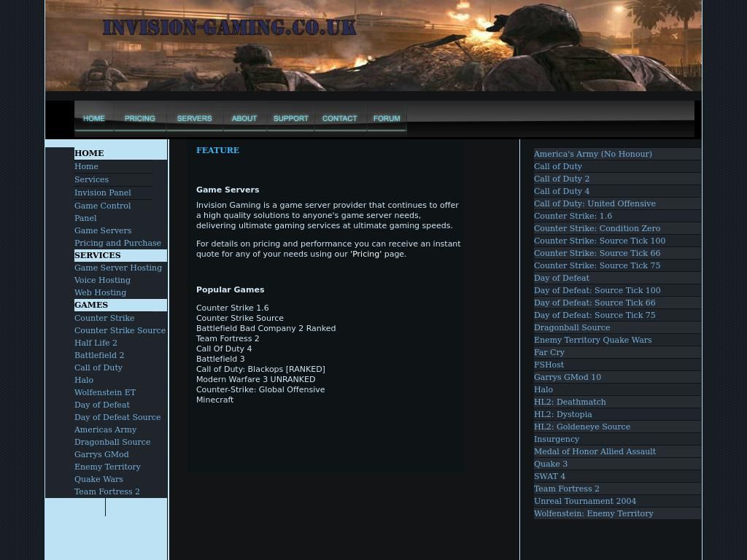Open the HL2: Dystopia link
The image size is (747, 560).
[617, 414]
